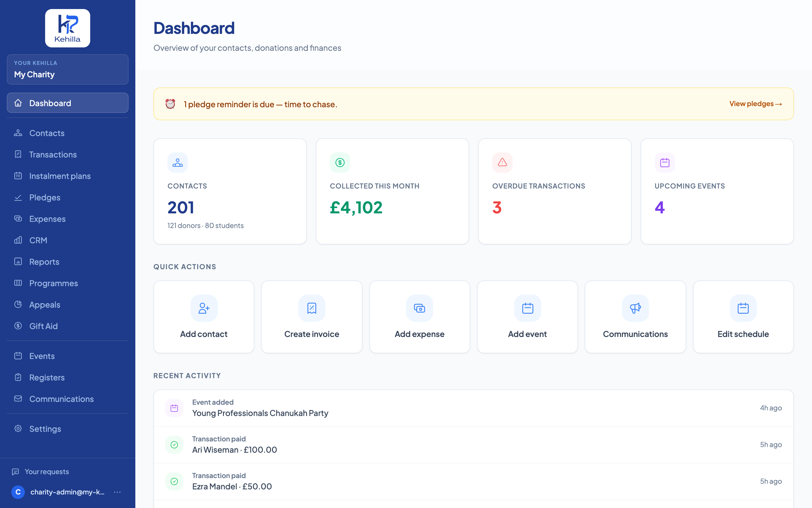Click the charity-admin user avatar
Viewport: 812px width, 508px height.
click(x=18, y=492)
